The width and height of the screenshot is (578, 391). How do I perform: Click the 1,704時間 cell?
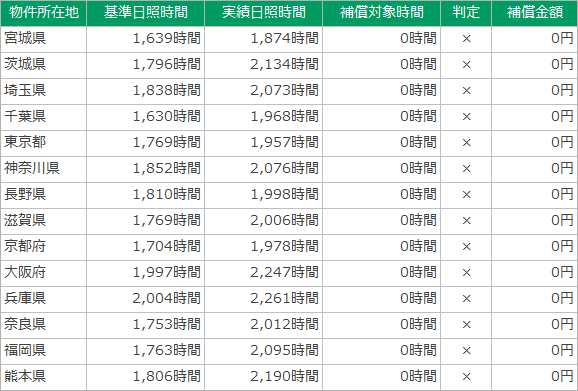point(146,247)
